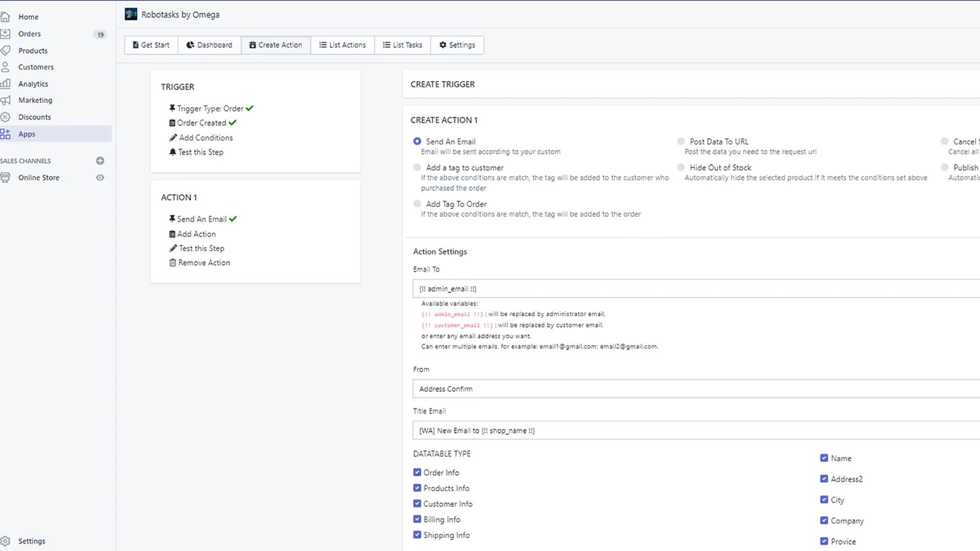This screenshot has width=980, height=551.
Task: Click the Get Start button
Action: point(151,45)
